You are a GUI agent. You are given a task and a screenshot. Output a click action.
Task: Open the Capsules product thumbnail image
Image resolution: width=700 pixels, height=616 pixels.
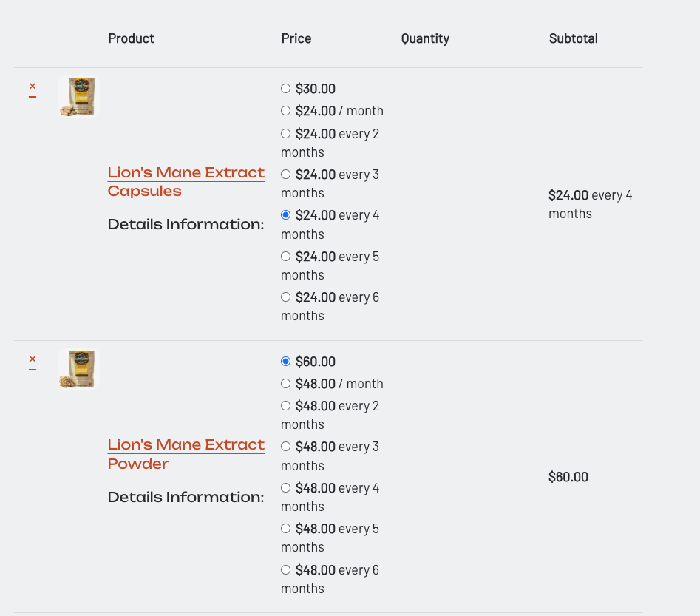[x=77, y=96]
